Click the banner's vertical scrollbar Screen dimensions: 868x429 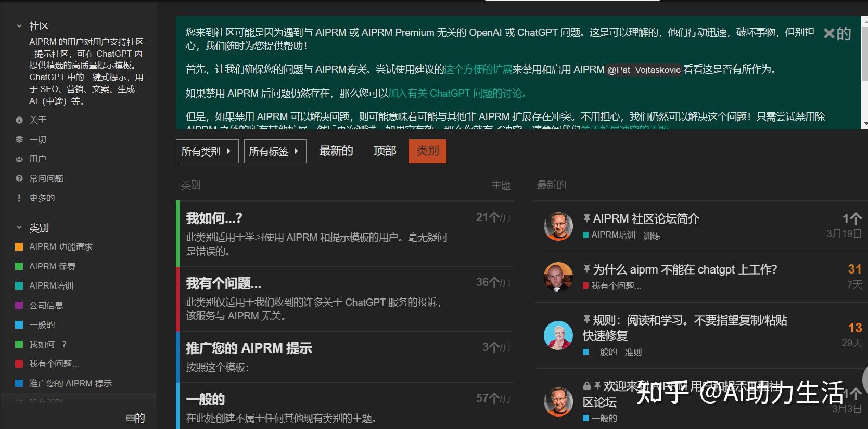click(865, 73)
